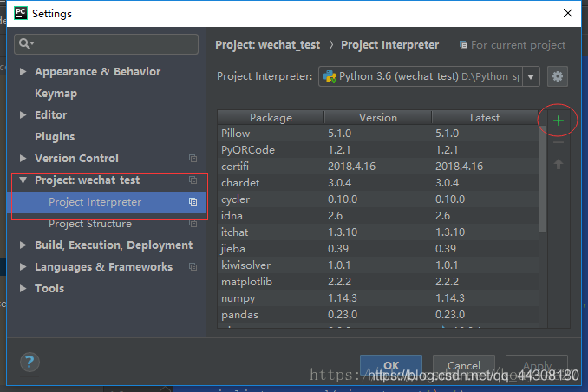This screenshot has width=588, height=392.
Task: Select the cycler package row
Action: [x=378, y=199]
